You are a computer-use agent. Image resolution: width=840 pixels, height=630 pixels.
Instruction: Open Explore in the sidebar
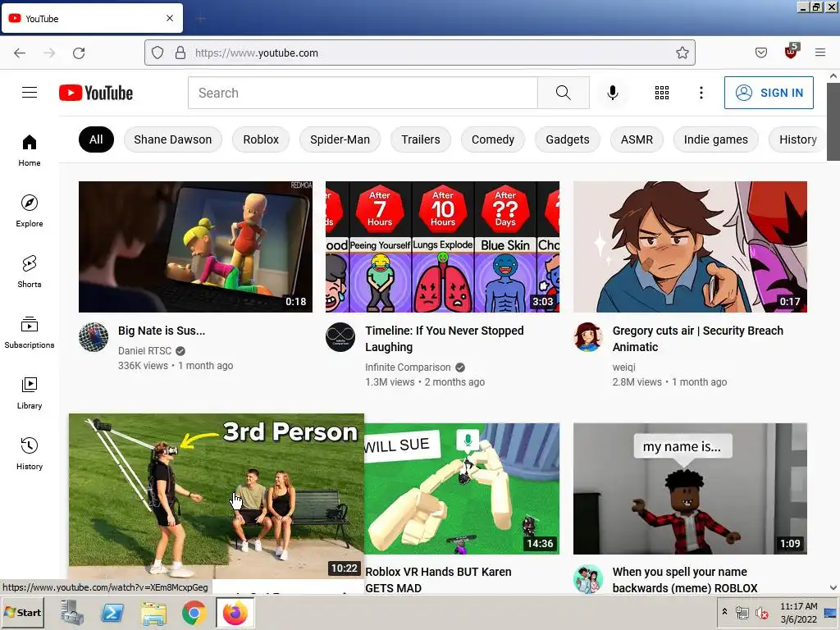click(30, 211)
